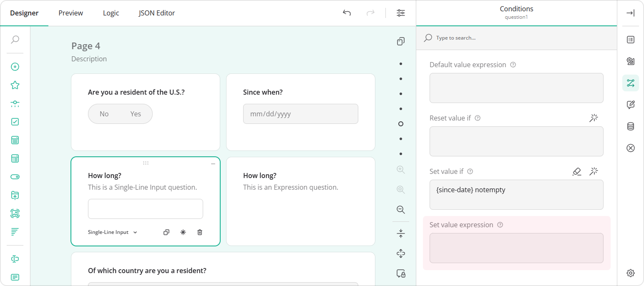This screenshot has height=286, width=644.
Task: Click the copy pages icon above page navigator
Action: point(401,41)
